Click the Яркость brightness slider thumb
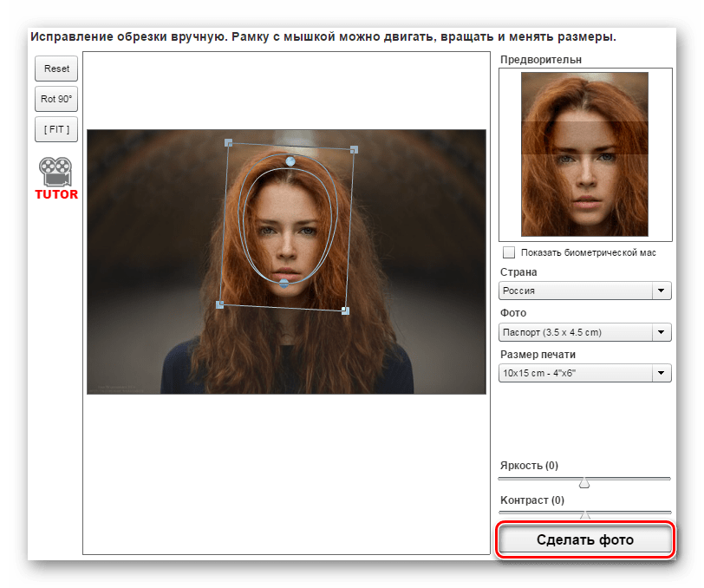Image resolution: width=704 pixels, height=588 pixels. click(x=584, y=482)
